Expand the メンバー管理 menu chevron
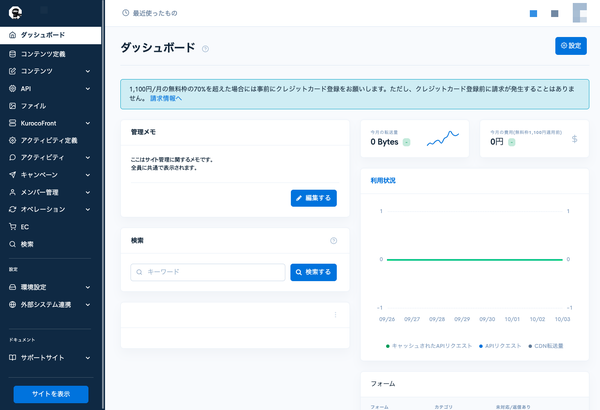 tap(88, 192)
